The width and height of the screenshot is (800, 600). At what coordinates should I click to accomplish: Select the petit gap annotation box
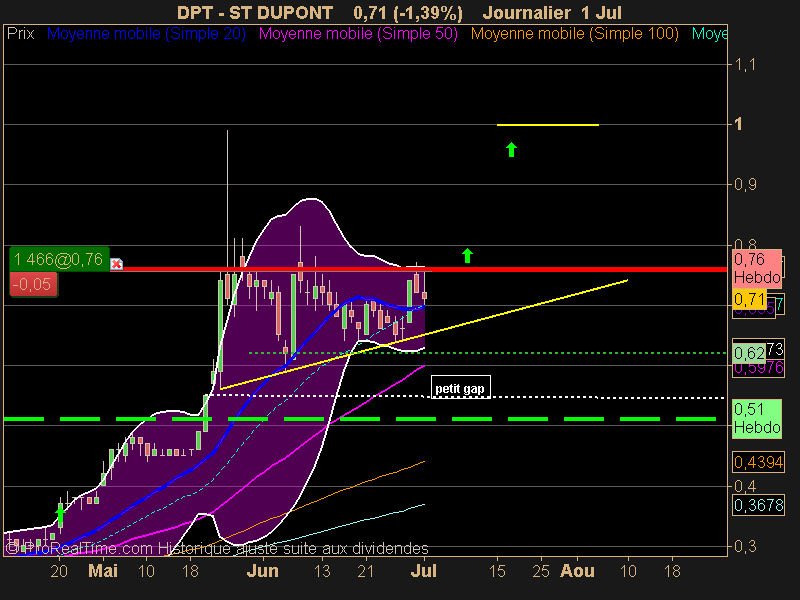click(x=461, y=387)
